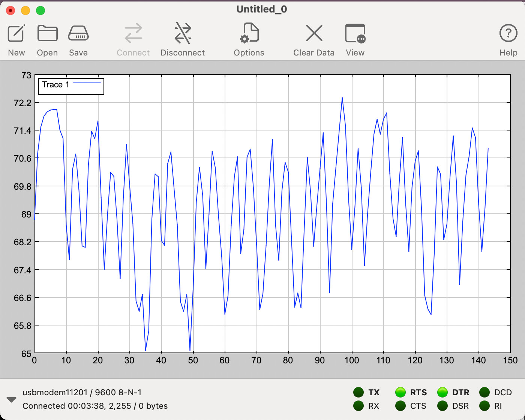Save the session using the Save icon

78,33
